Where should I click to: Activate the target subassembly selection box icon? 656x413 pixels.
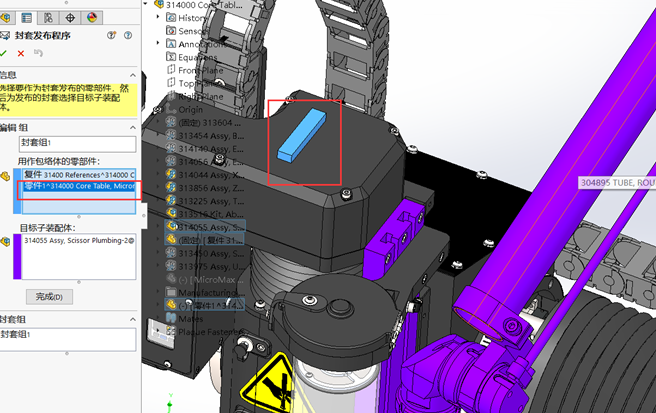5,241
